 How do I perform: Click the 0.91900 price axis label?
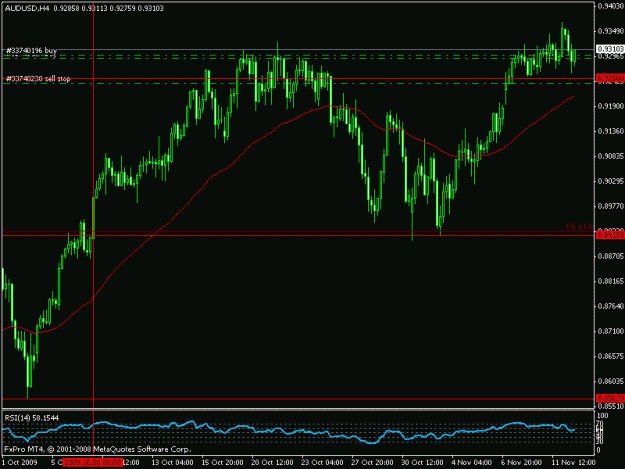611,106
